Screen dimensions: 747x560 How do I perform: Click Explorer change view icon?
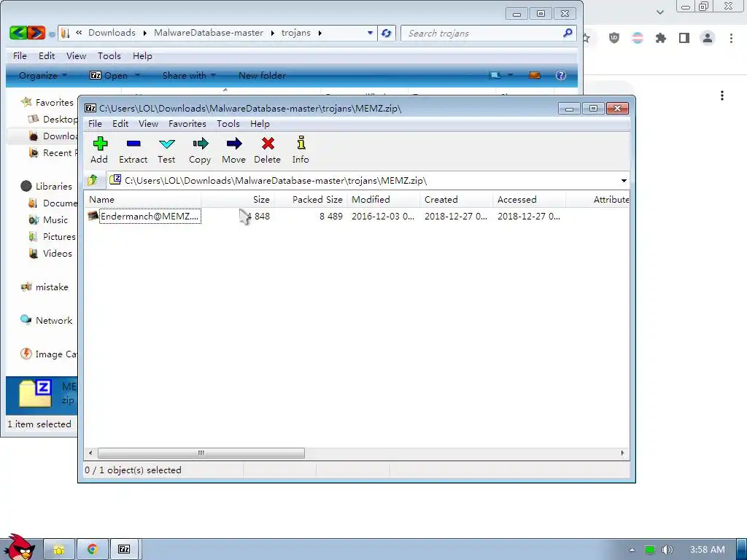tap(495, 75)
